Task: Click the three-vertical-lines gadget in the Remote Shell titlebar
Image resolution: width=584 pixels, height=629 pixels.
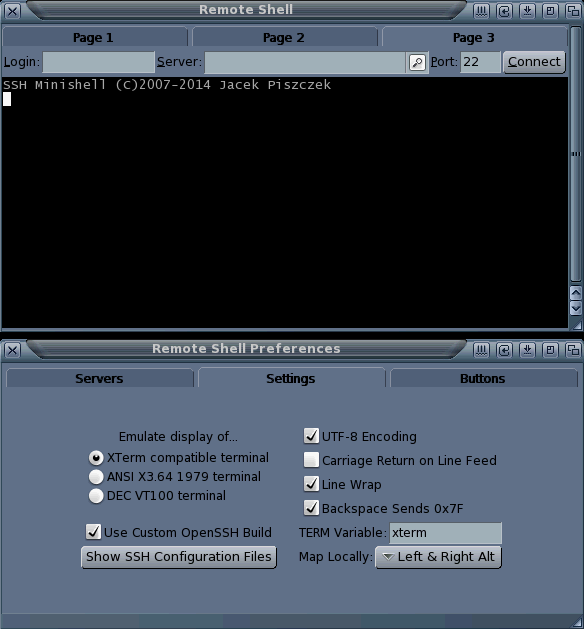Action: point(481,11)
